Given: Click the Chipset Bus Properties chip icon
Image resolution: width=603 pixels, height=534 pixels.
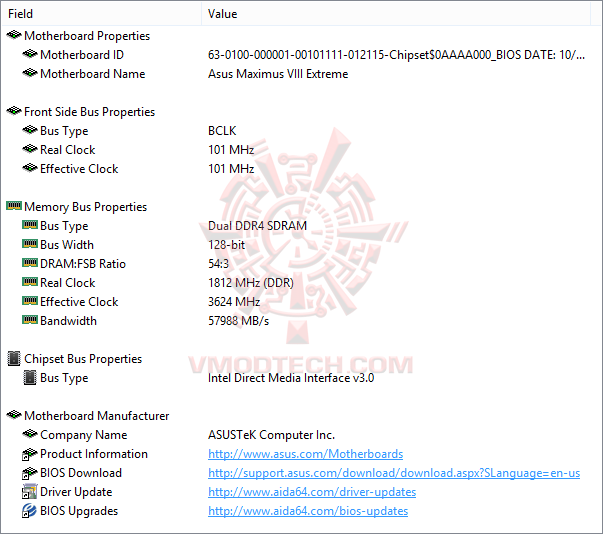Looking at the screenshot, I should click(14, 358).
